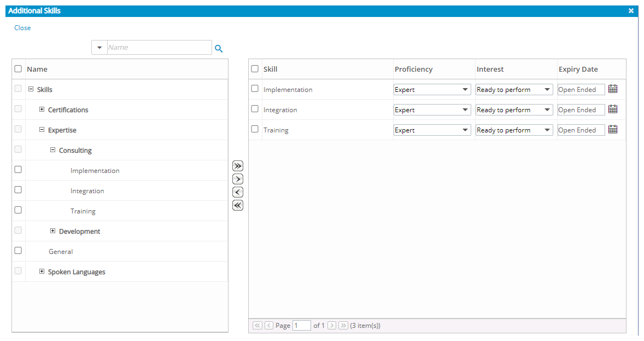
Task: Click Training text in the skill grid
Action: tap(276, 130)
